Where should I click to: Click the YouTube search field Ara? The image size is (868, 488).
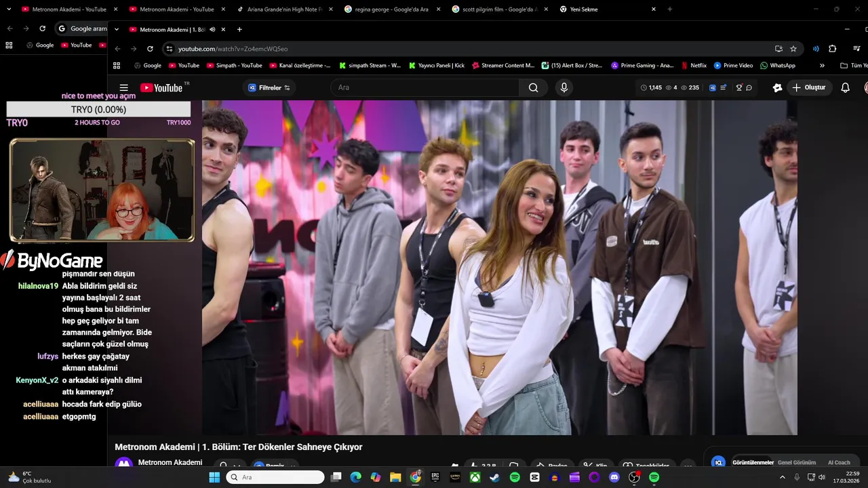425,87
